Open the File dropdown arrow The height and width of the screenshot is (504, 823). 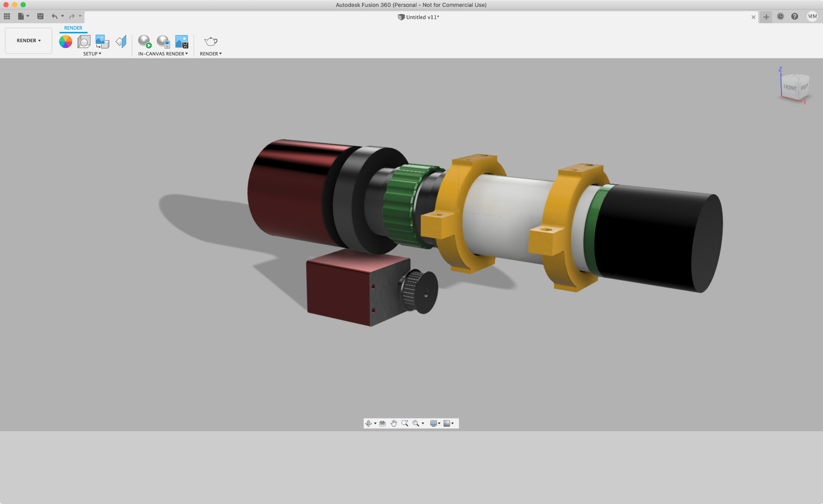[x=28, y=16]
